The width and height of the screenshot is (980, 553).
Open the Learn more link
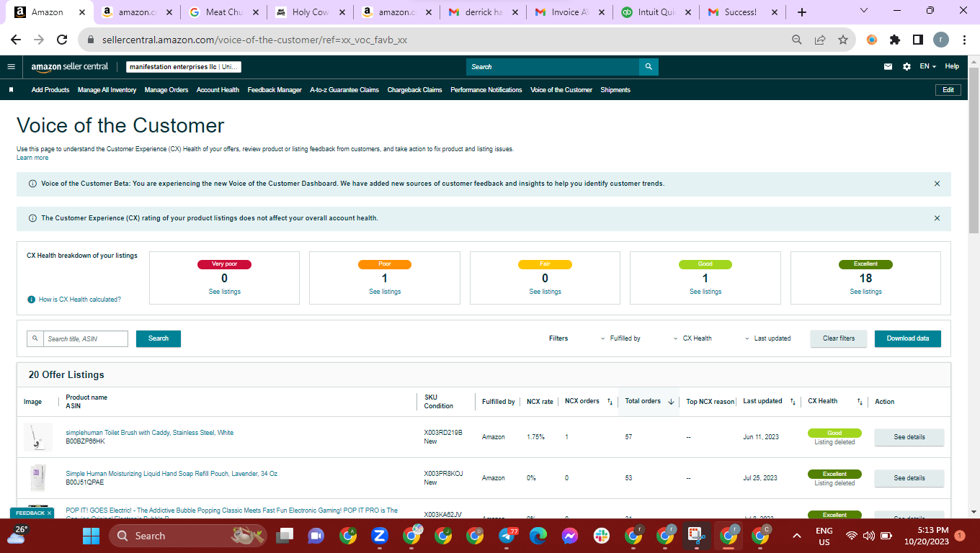coord(32,158)
